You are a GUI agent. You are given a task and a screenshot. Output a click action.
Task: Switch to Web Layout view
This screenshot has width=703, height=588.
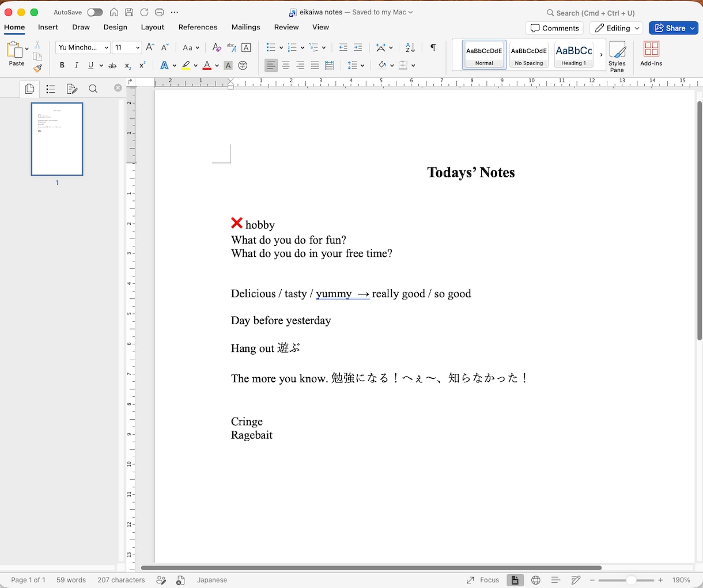(536, 580)
